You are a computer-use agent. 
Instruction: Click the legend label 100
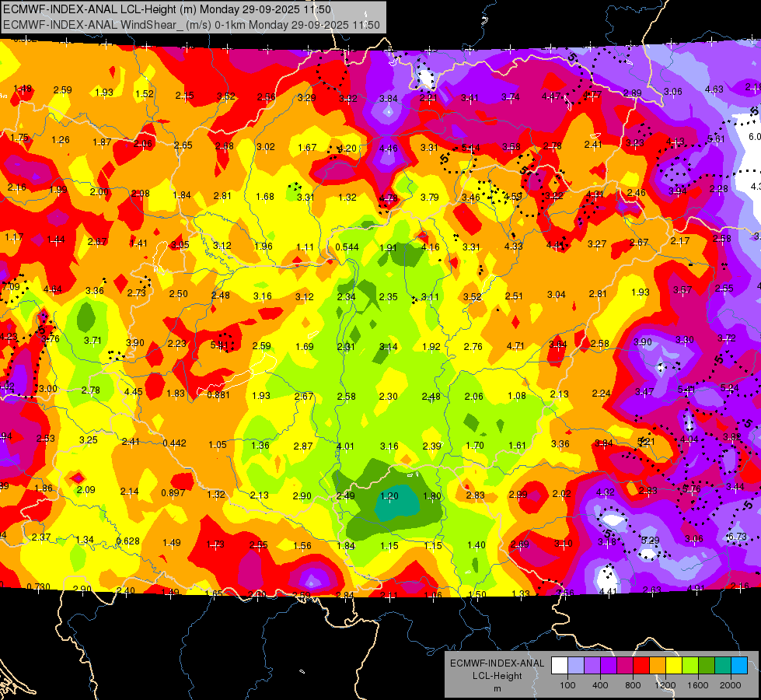(567, 685)
